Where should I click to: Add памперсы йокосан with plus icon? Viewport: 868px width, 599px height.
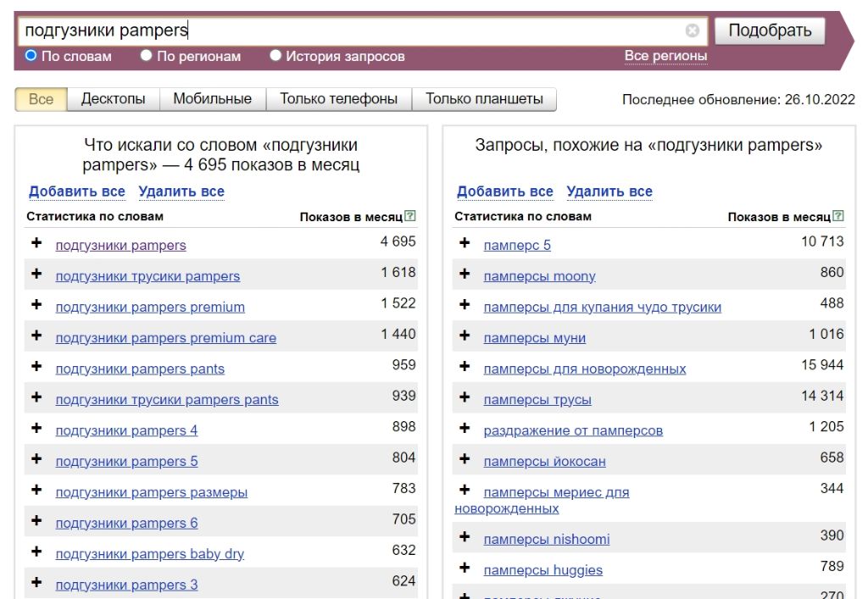(465, 459)
